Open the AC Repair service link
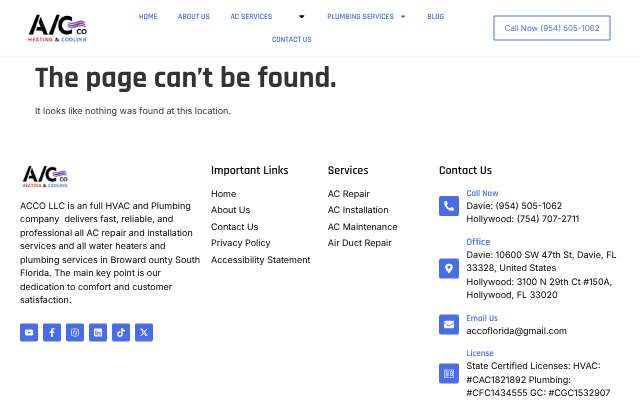The width and height of the screenshot is (640, 400). pyautogui.click(x=349, y=194)
